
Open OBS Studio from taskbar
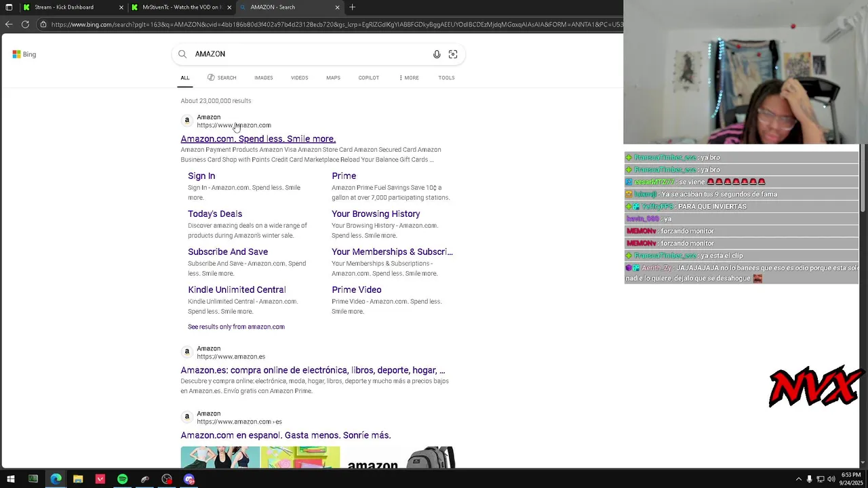coord(167,479)
